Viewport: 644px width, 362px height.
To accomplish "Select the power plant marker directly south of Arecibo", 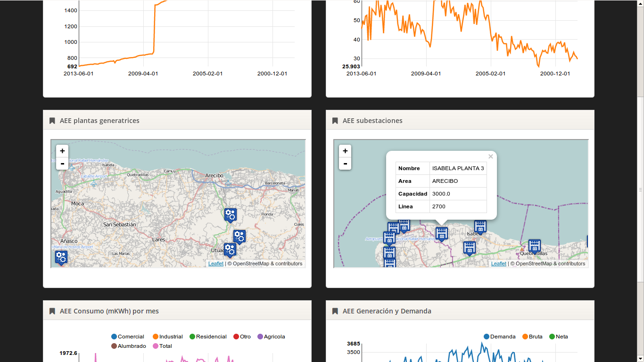I will 230,215.
